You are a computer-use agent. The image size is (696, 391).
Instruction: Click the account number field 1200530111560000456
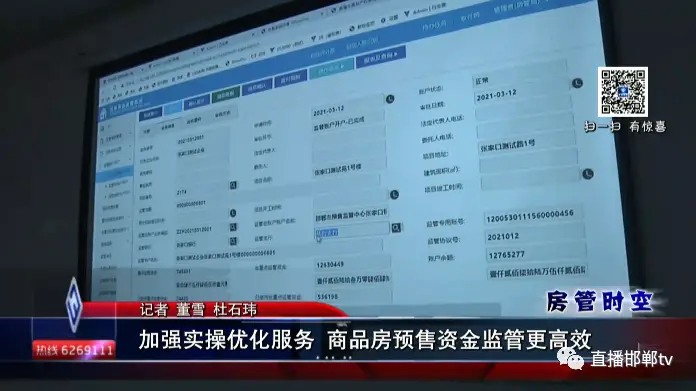pyautogui.click(x=534, y=216)
